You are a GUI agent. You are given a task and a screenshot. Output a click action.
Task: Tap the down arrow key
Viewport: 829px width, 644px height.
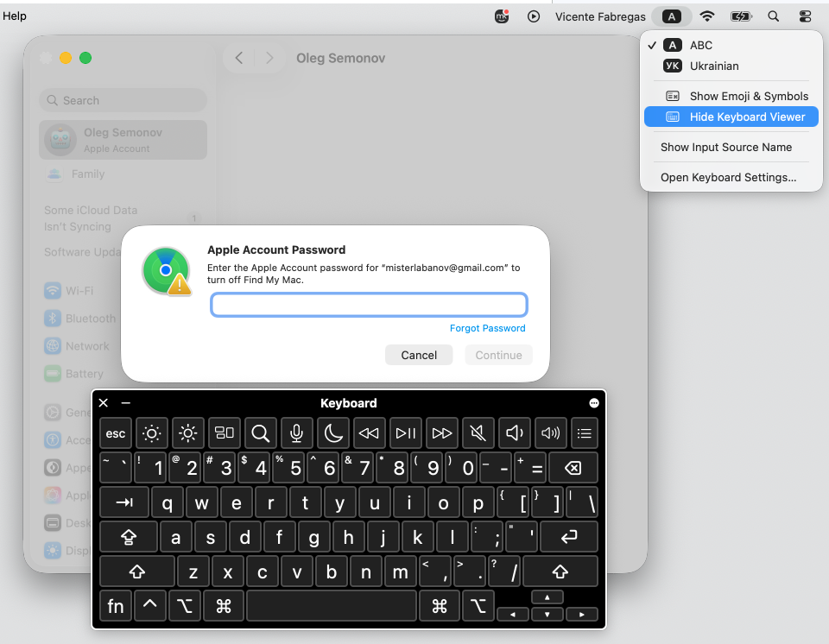point(547,615)
